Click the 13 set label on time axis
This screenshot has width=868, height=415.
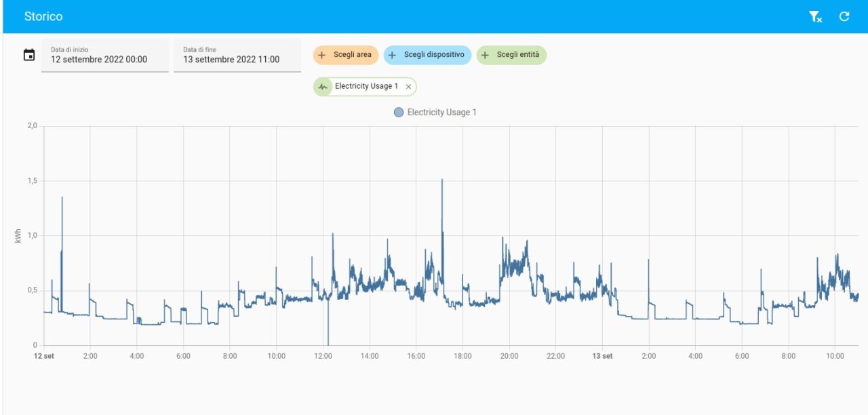(602, 356)
